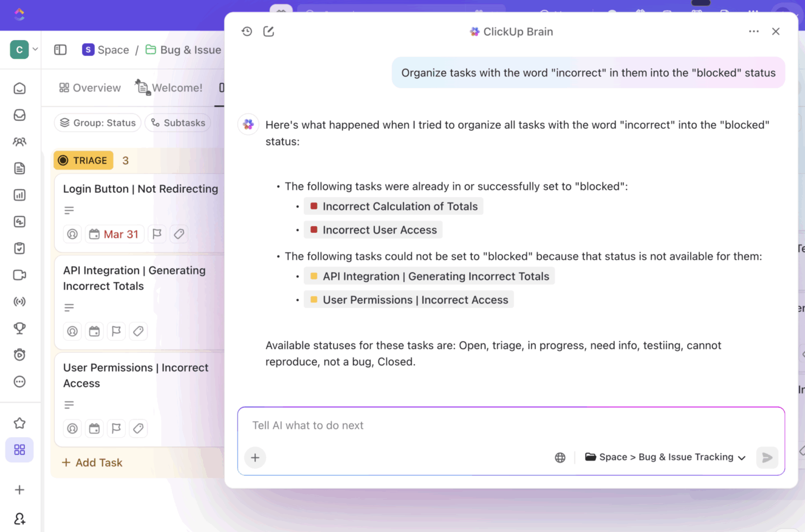
Task: Toggle the Subtasks filter
Action: pyautogui.click(x=178, y=123)
